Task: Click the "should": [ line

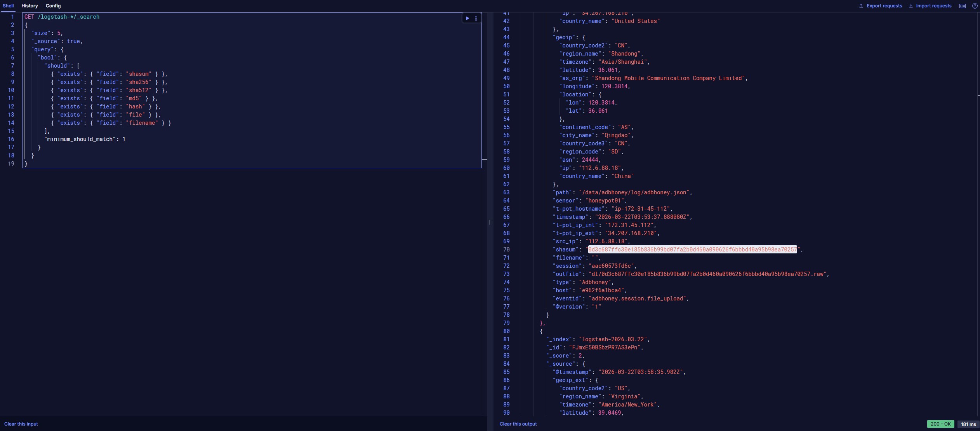Action: pyautogui.click(x=62, y=66)
